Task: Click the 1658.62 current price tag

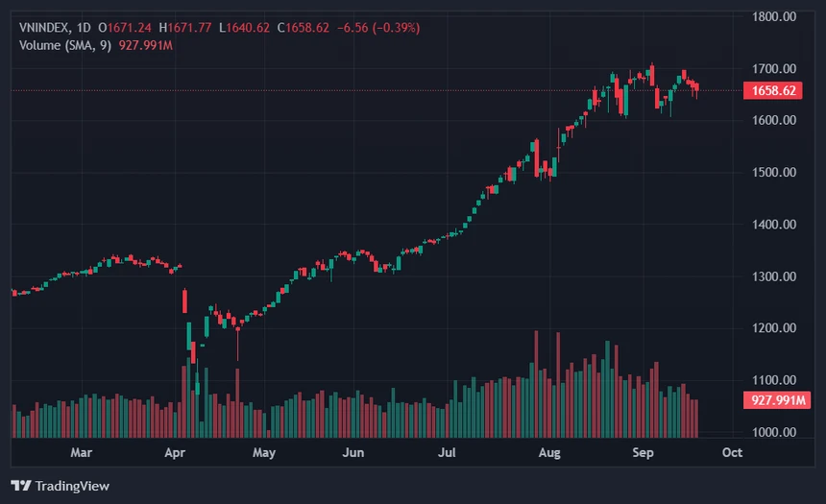Action: [x=773, y=90]
